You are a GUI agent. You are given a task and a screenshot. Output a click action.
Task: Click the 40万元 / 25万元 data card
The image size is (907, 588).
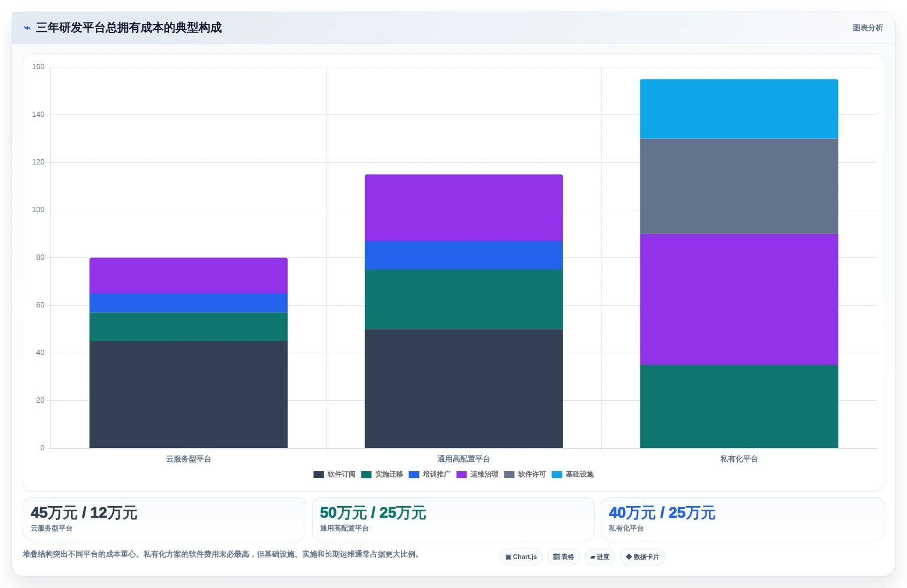click(x=743, y=519)
